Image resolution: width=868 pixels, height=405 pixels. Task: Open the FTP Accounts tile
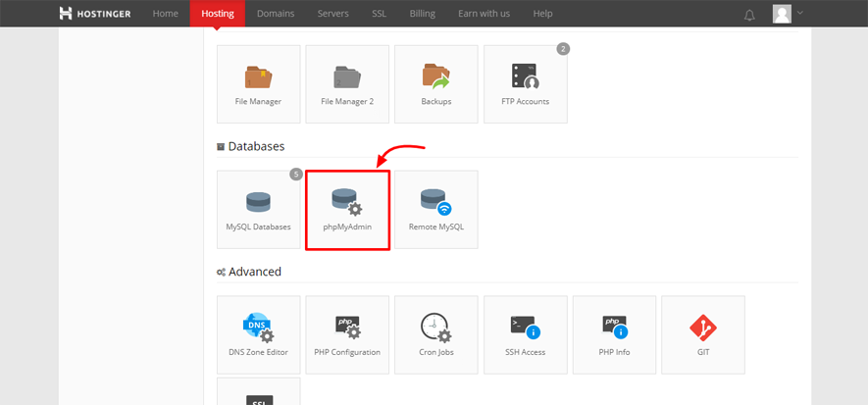pos(526,84)
